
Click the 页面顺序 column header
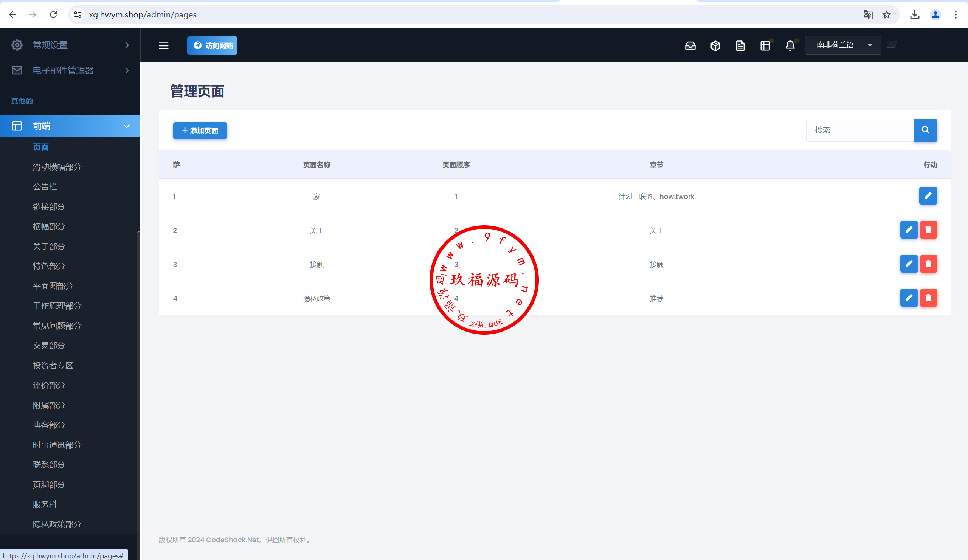(456, 165)
